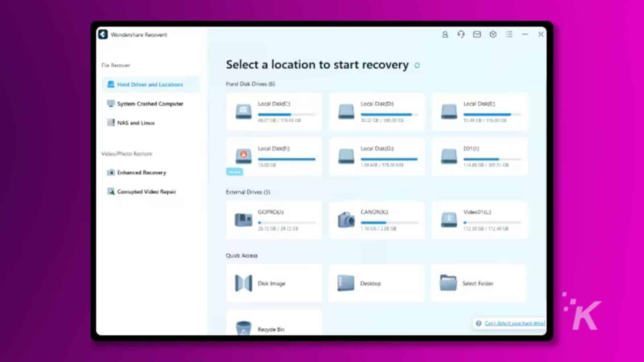Open the Recycle Bin location
This screenshot has width=644, height=362.
(274, 323)
